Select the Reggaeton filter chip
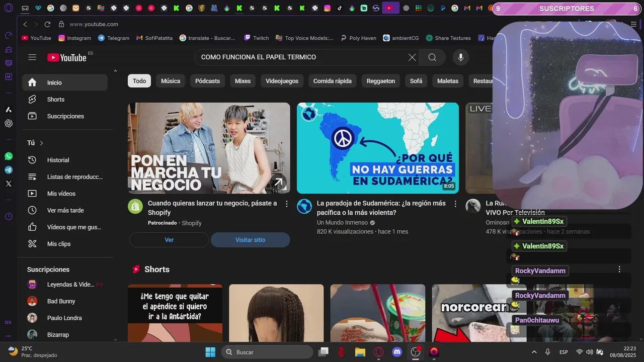The image size is (644, 362). (x=381, y=81)
